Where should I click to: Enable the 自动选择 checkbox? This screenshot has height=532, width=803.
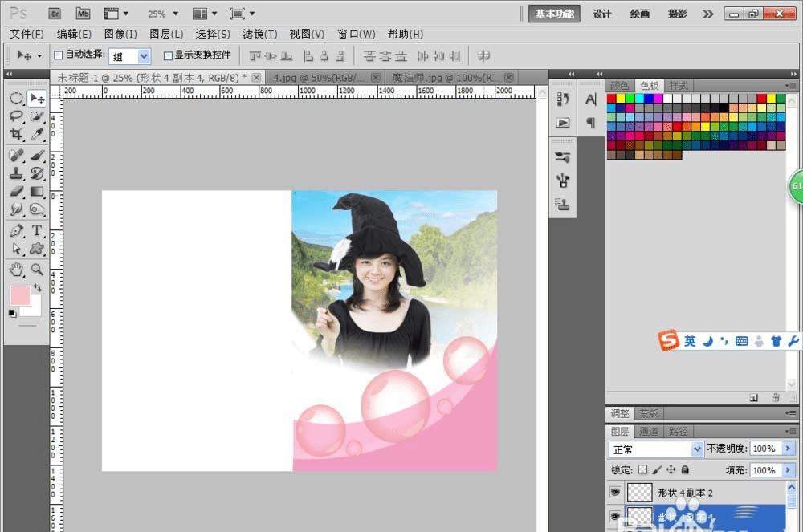(58, 55)
